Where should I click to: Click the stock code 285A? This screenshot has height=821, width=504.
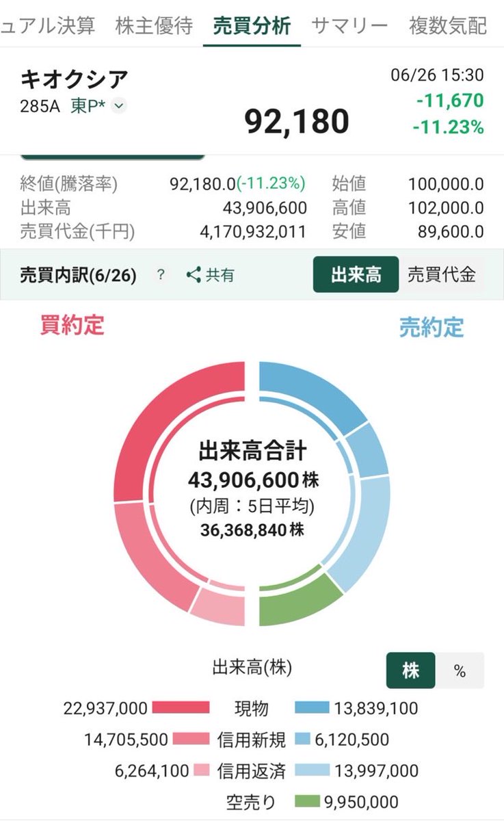pyautogui.click(x=42, y=106)
